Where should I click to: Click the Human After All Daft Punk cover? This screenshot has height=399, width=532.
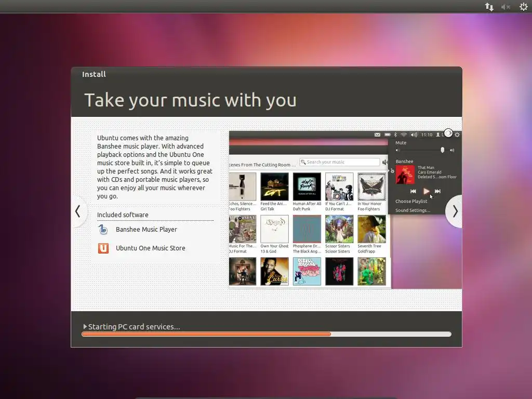click(307, 187)
